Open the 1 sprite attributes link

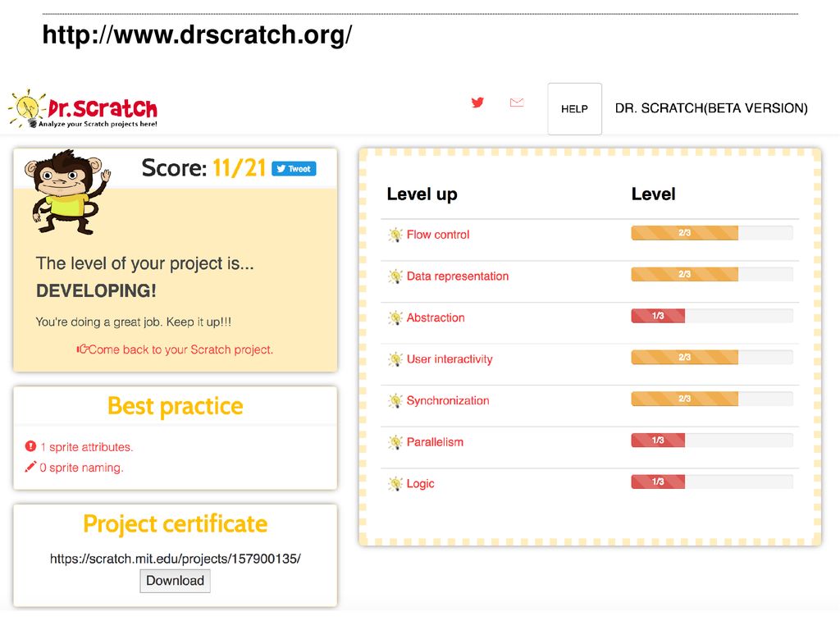click(x=87, y=447)
